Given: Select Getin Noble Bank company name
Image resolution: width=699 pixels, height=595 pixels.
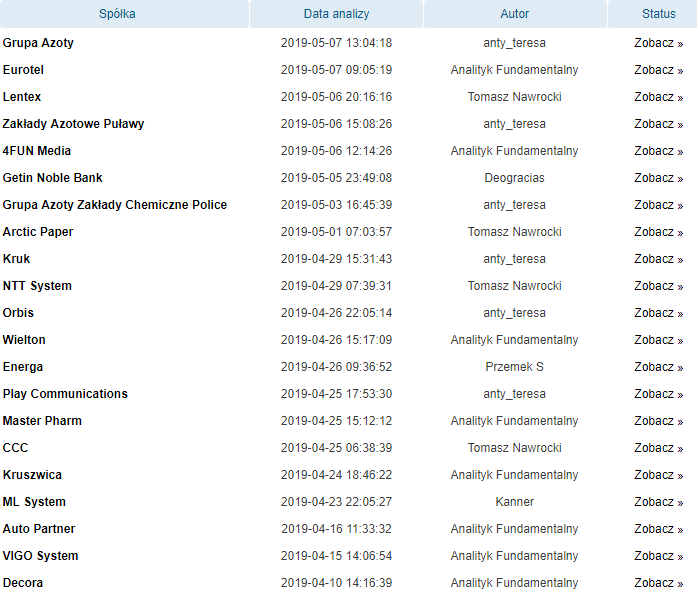Looking at the screenshot, I should 53,178.
